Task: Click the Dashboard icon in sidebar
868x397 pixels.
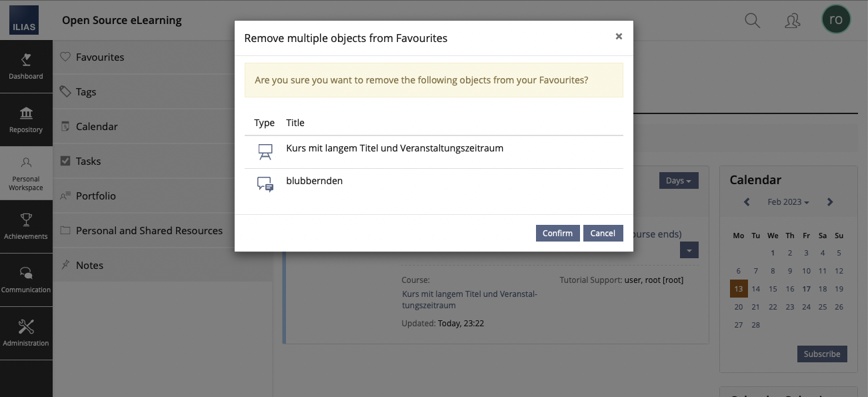Action: pos(26,60)
